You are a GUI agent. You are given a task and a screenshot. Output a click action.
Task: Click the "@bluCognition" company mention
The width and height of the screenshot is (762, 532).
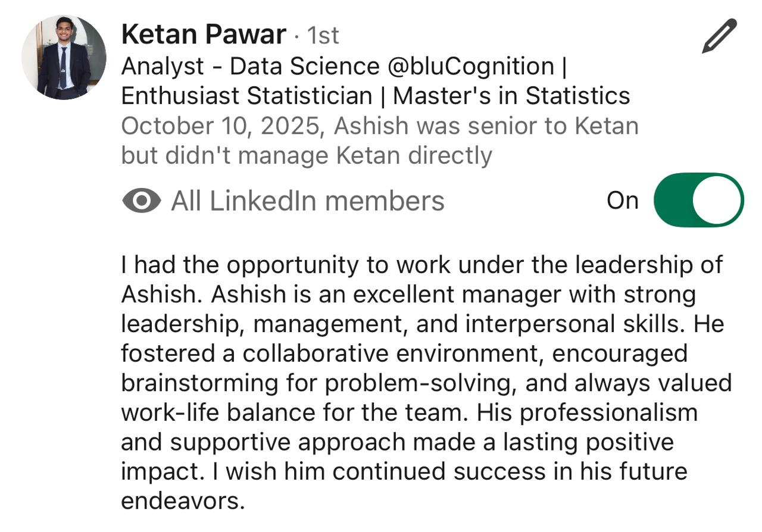[471, 66]
